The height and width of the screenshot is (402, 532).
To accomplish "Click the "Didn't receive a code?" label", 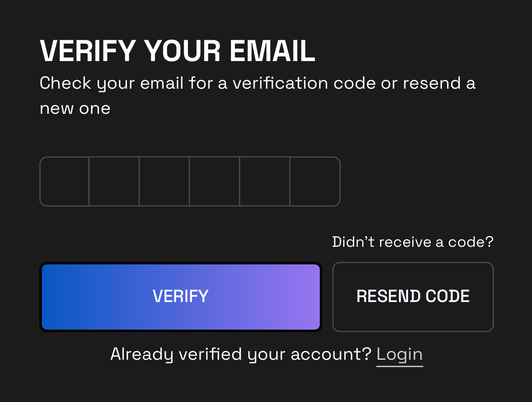I will (412, 242).
